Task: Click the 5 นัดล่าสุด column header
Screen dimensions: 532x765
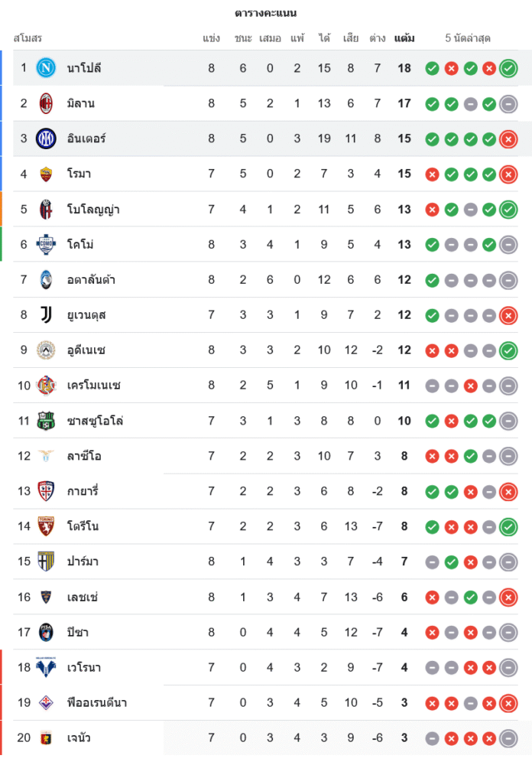Action: tap(468, 38)
